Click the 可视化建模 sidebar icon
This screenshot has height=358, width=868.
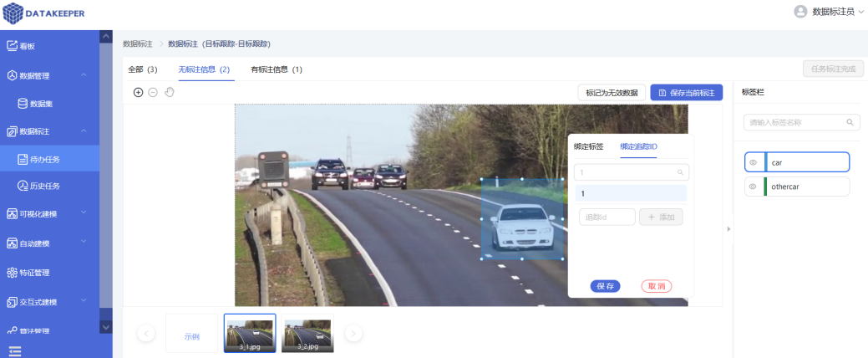point(12,213)
